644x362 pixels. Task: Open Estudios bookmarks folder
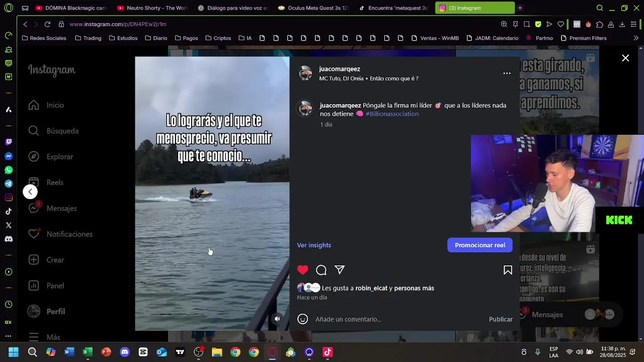(x=123, y=38)
